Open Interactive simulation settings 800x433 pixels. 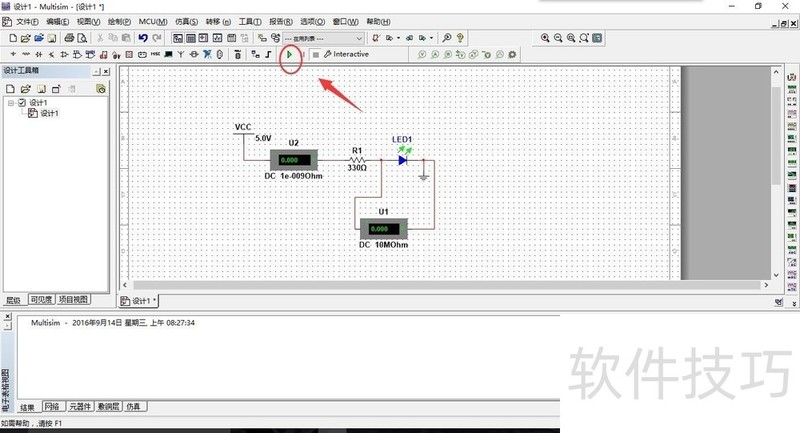tap(346, 54)
